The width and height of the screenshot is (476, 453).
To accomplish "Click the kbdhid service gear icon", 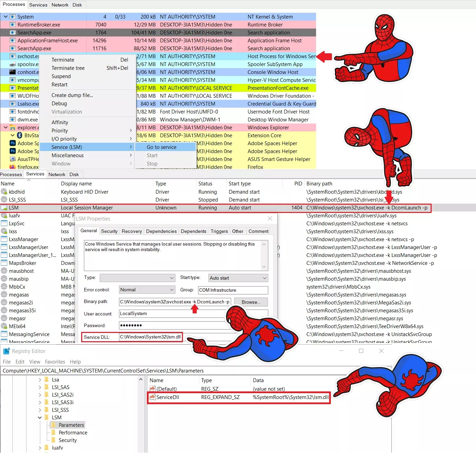I will (4, 192).
